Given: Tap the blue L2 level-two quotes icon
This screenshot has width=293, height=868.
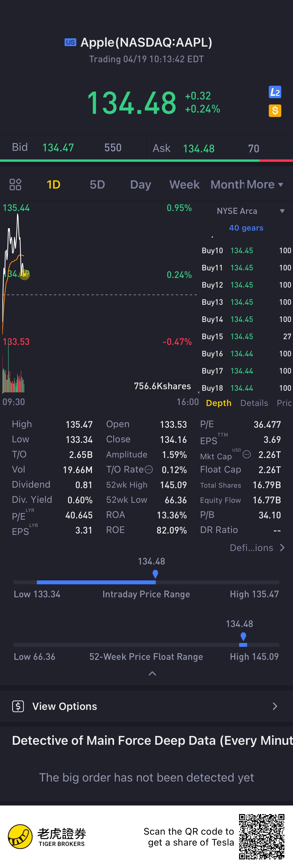Looking at the screenshot, I should click(x=275, y=92).
